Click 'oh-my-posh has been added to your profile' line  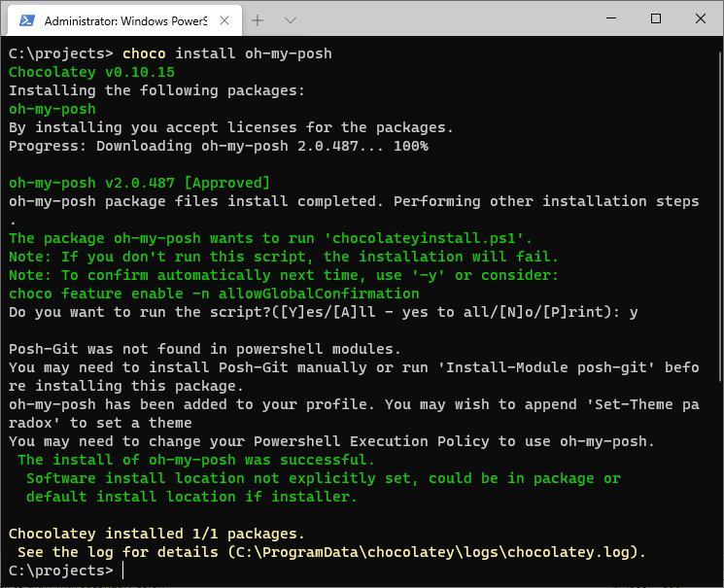tap(354, 404)
